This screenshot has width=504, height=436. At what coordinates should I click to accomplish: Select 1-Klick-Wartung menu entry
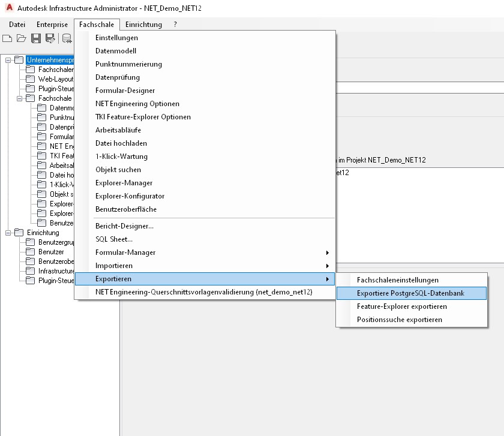pos(205,157)
